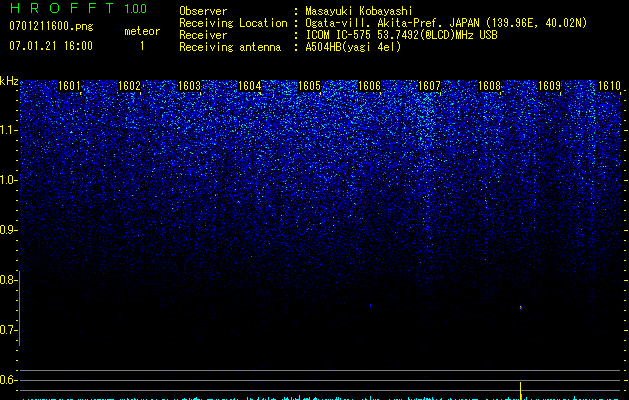Click the faint blue echo dot near 1606

pyautogui.click(x=370, y=306)
